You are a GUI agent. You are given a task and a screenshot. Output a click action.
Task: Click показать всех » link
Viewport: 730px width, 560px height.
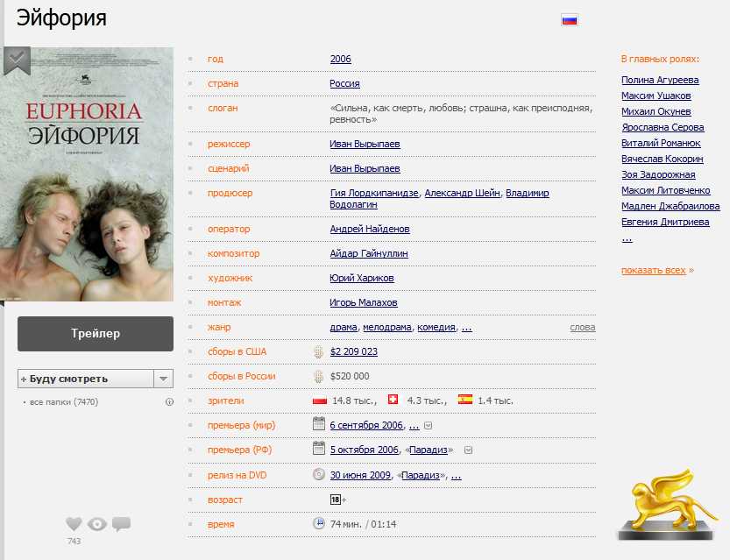[657, 271]
